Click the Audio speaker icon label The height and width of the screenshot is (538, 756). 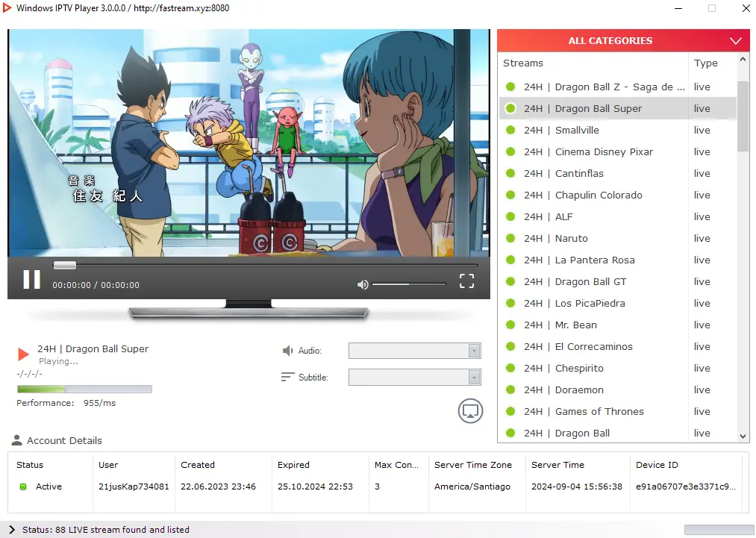pyautogui.click(x=288, y=351)
